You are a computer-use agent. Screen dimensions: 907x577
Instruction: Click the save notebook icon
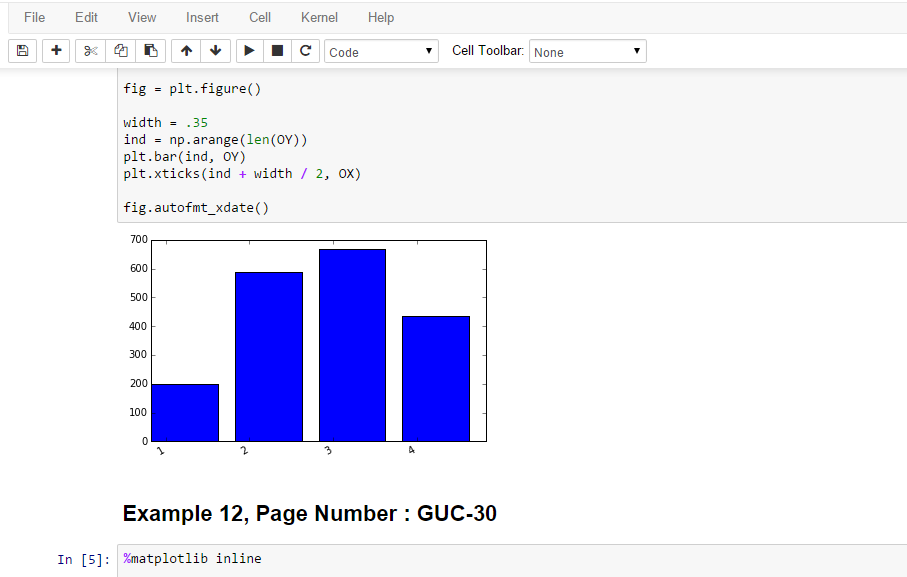23,51
